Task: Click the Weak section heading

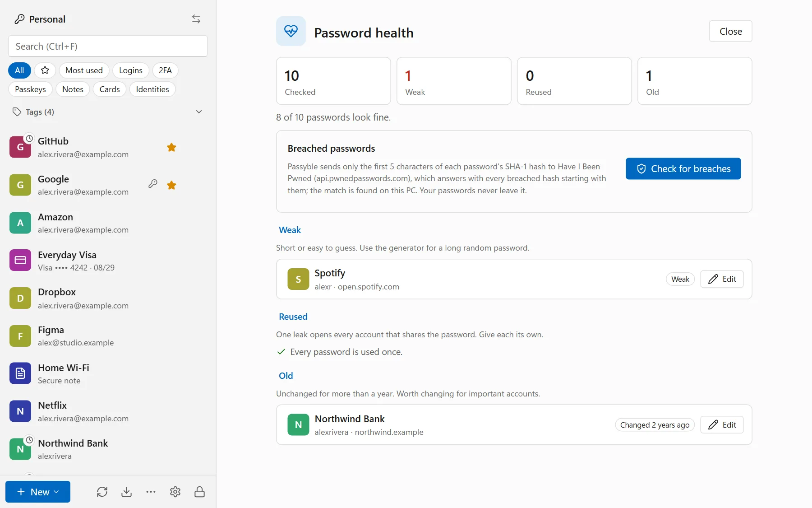Action: tap(290, 230)
